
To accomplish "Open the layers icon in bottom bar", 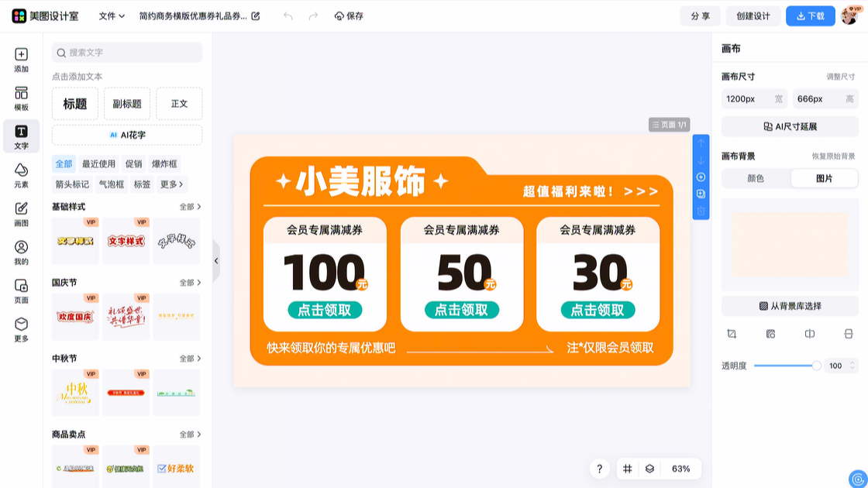I will tap(649, 469).
